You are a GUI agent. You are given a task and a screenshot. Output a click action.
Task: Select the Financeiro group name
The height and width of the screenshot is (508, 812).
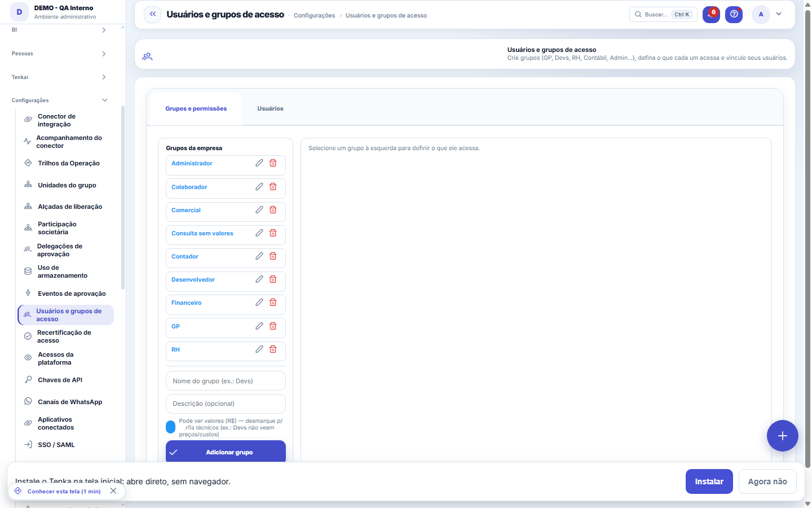tap(187, 303)
